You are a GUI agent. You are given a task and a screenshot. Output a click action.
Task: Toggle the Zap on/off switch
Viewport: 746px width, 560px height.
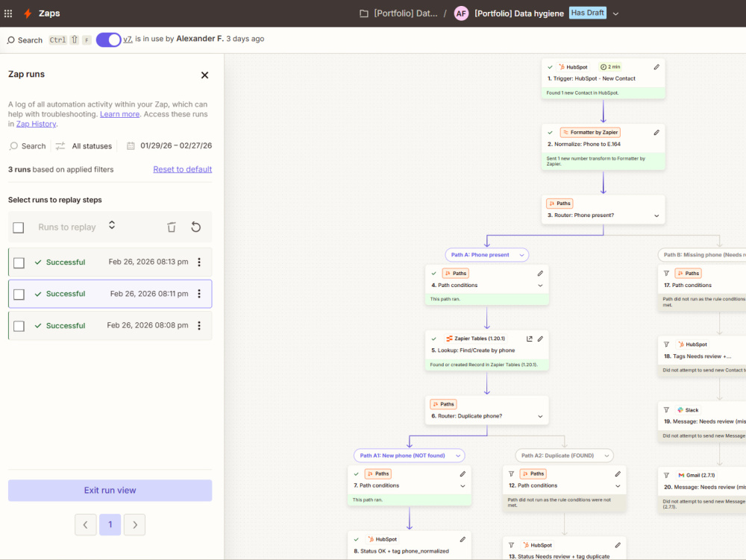tap(108, 40)
